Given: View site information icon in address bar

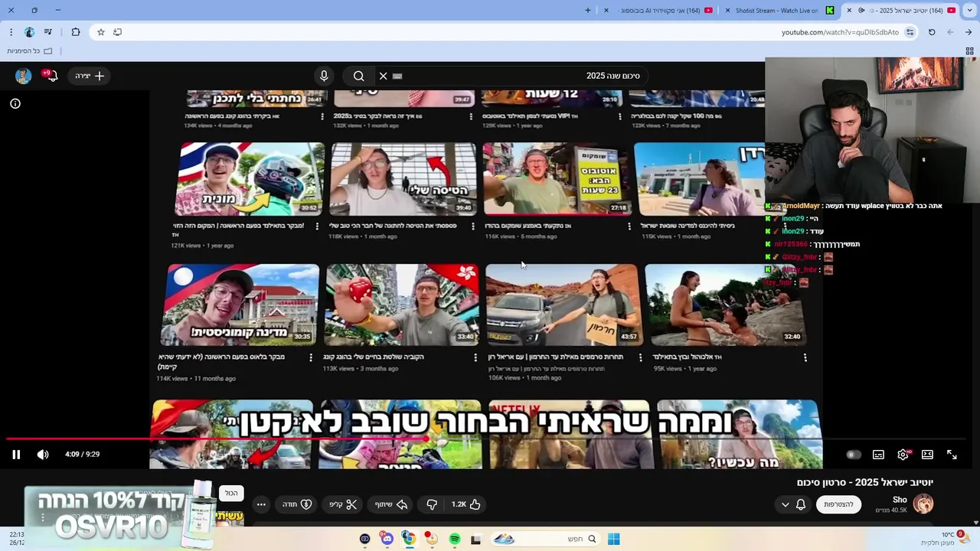Looking at the screenshot, I should click(x=910, y=32).
